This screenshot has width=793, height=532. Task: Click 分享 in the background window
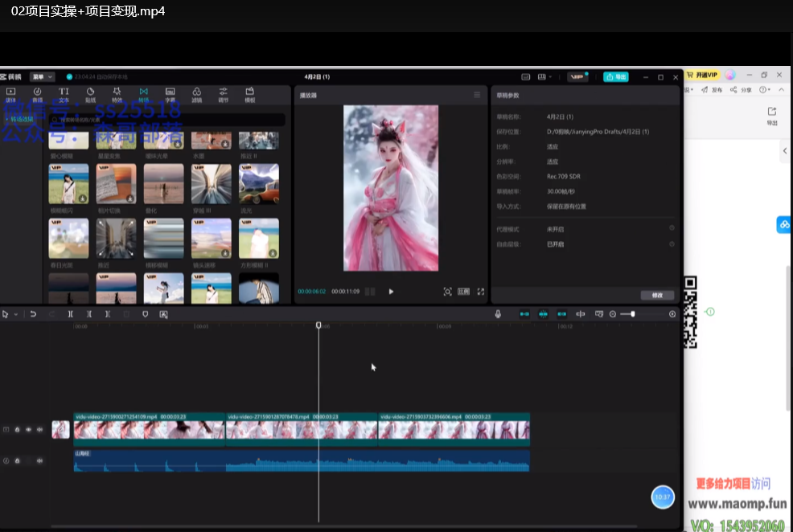(x=741, y=90)
